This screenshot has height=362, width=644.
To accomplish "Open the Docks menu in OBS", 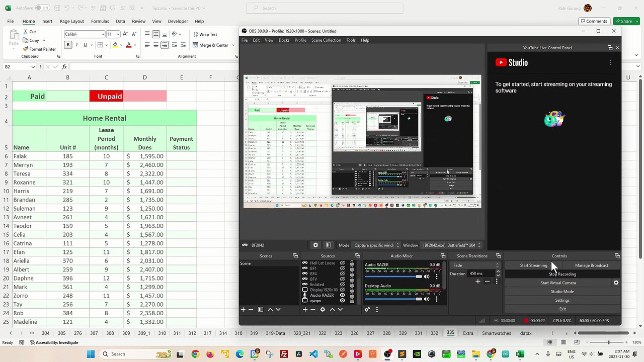I will [x=284, y=40].
